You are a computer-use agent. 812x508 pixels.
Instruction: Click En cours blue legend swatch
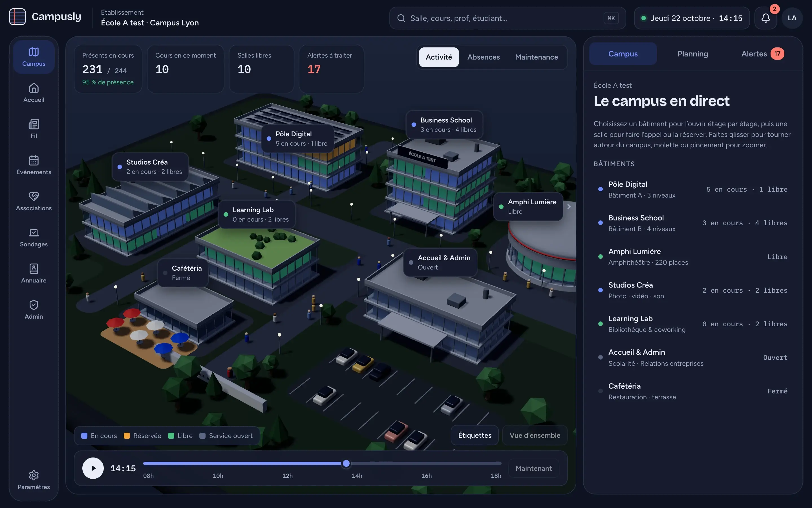pyautogui.click(x=84, y=436)
